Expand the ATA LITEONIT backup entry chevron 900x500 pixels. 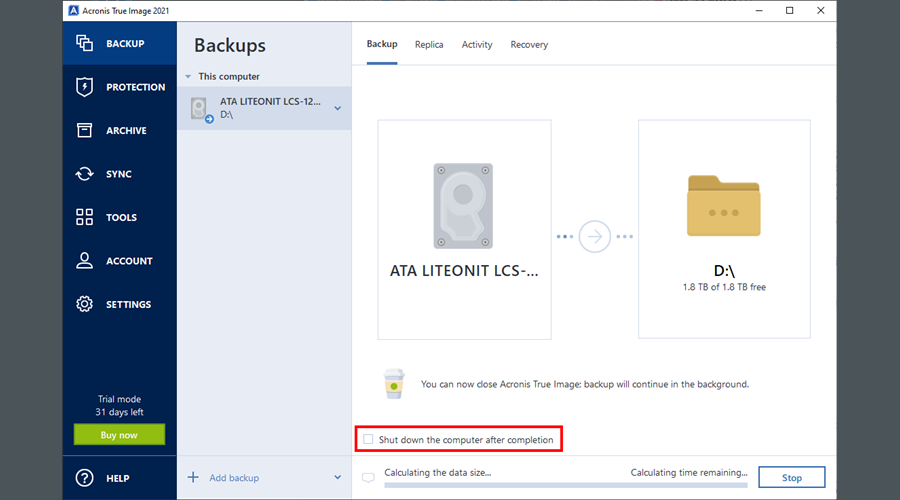[x=337, y=108]
